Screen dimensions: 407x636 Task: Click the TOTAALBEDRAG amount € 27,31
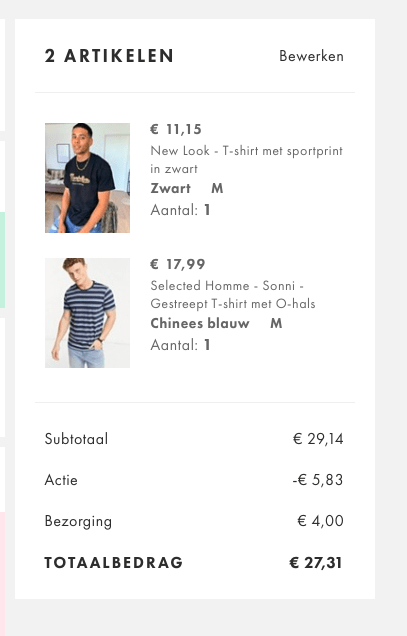point(316,563)
